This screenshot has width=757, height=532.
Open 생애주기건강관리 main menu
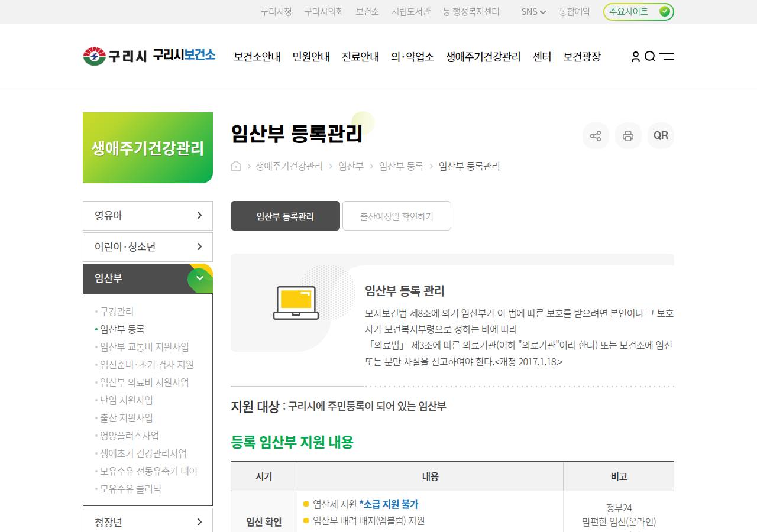click(483, 57)
